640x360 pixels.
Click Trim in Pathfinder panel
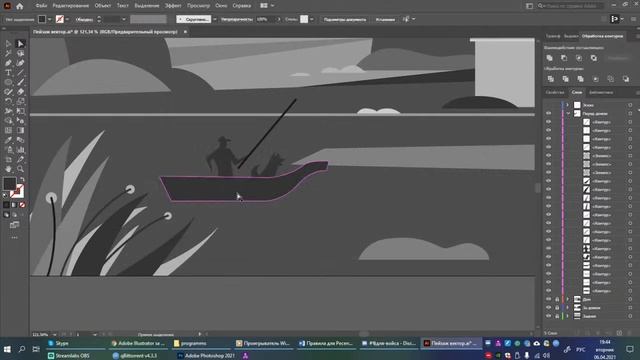click(x=565, y=79)
